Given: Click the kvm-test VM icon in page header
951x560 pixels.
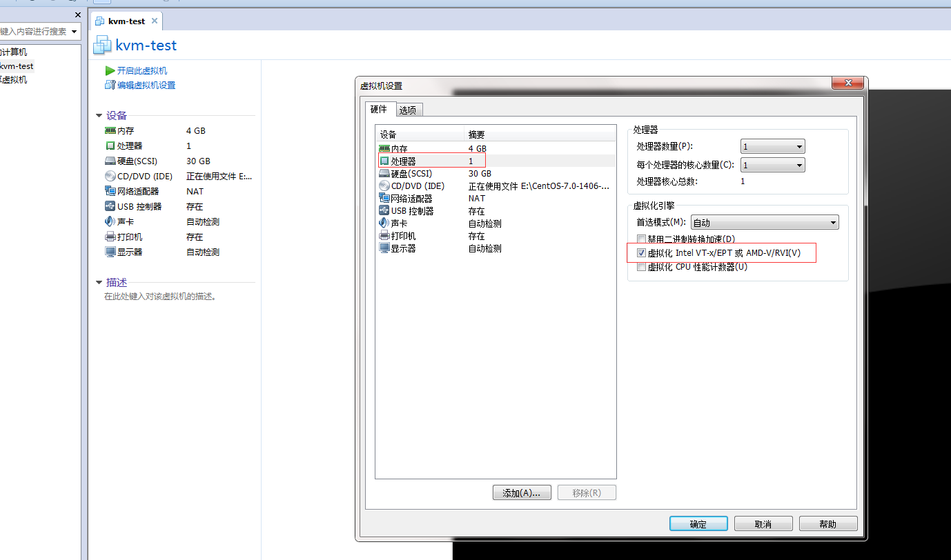Looking at the screenshot, I should (x=102, y=46).
